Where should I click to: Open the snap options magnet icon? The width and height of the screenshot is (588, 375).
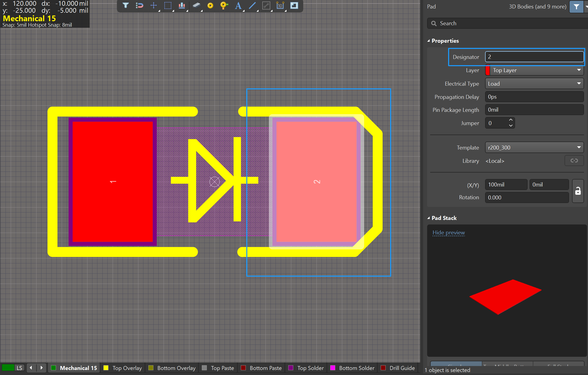(139, 5)
